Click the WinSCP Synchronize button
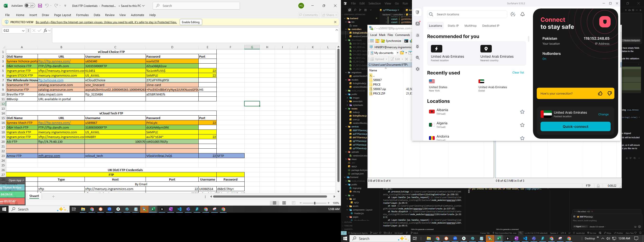The height and width of the screenshot is (242, 644). (x=391, y=41)
